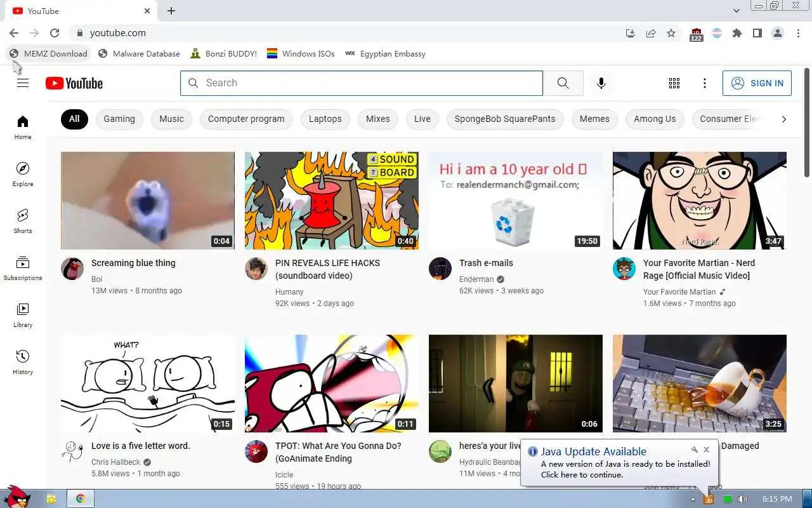Screen dimensions: 812x508
Task: Open Windows ISOs bookmark
Action: 301,54
